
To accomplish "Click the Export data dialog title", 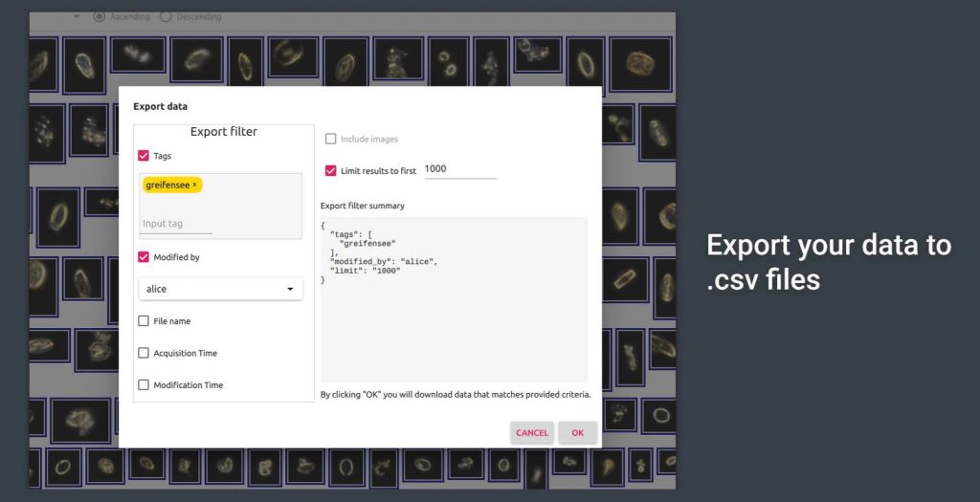I will click(160, 107).
